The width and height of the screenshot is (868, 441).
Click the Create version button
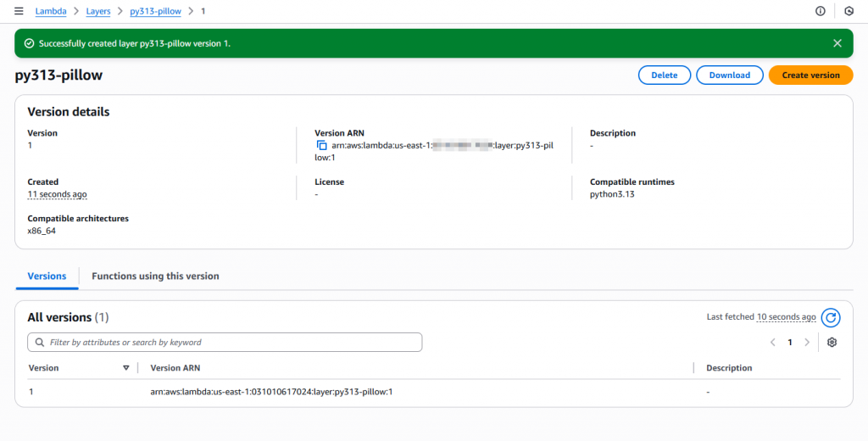click(x=810, y=75)
